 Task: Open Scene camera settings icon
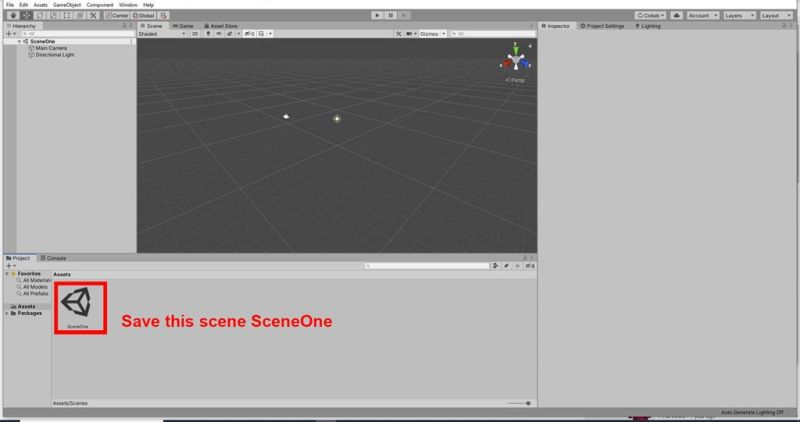410,34
